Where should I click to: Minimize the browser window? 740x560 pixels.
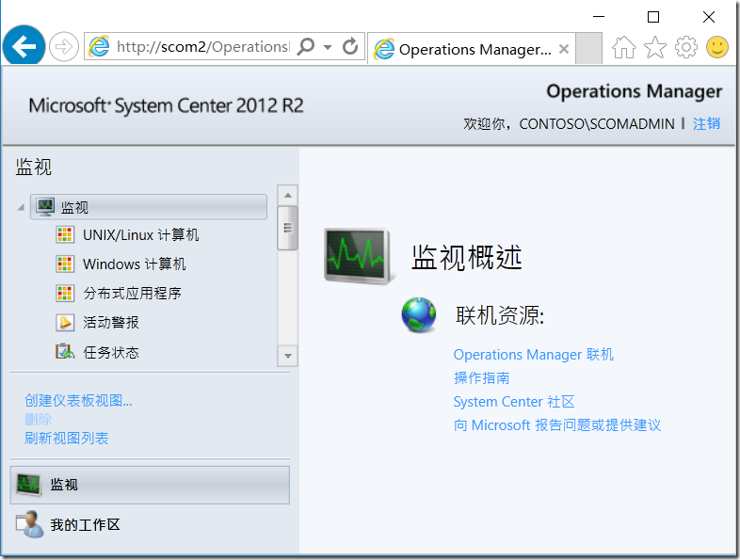click(x=599, y=17)
